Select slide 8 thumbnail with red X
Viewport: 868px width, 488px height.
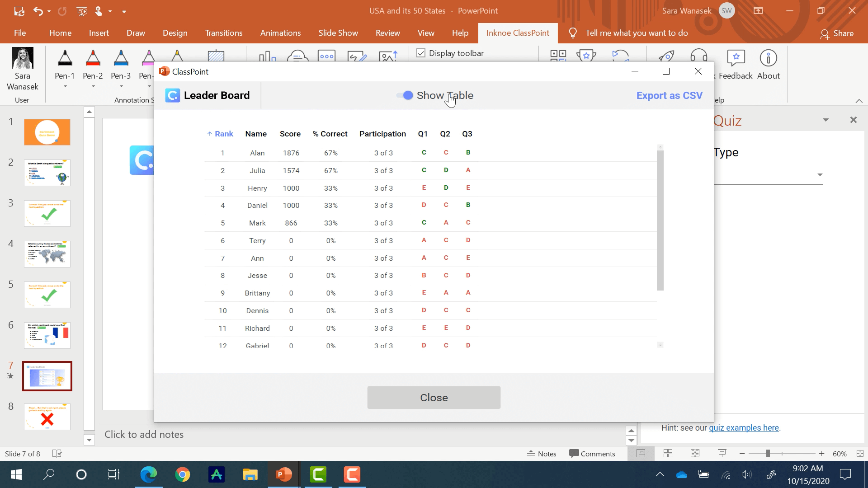pos(47,417)
